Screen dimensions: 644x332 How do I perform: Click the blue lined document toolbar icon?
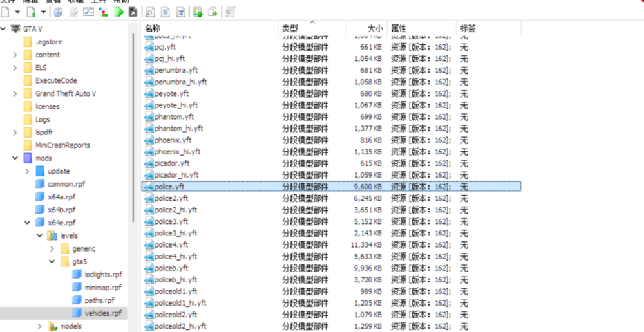165,12
